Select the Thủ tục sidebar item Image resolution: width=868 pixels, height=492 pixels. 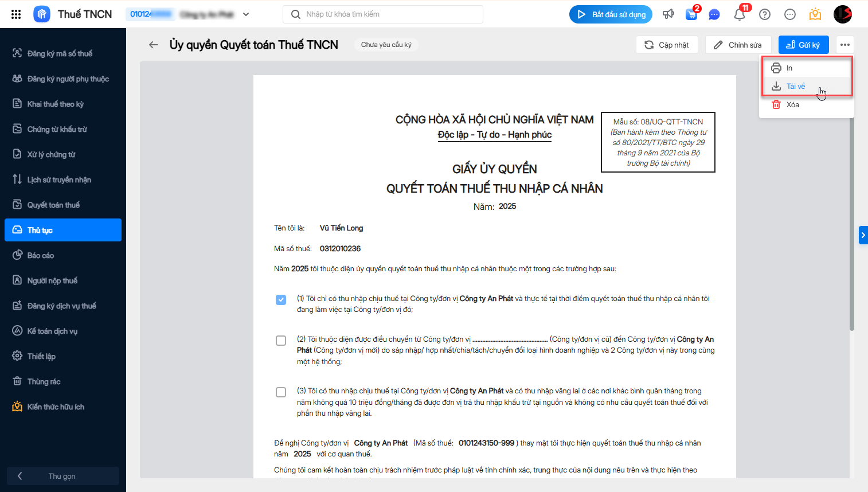click(x=63, y=230)
